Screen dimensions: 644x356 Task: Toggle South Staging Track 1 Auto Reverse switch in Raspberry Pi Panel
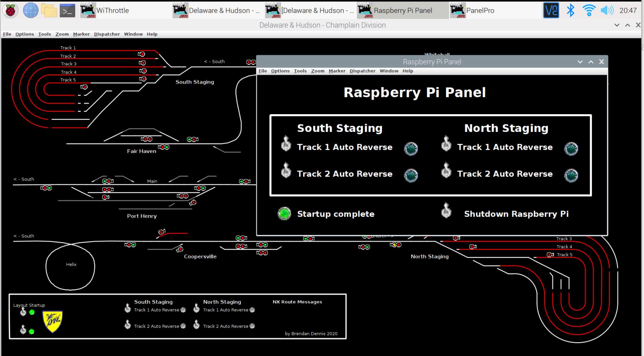tap(286, 143)
